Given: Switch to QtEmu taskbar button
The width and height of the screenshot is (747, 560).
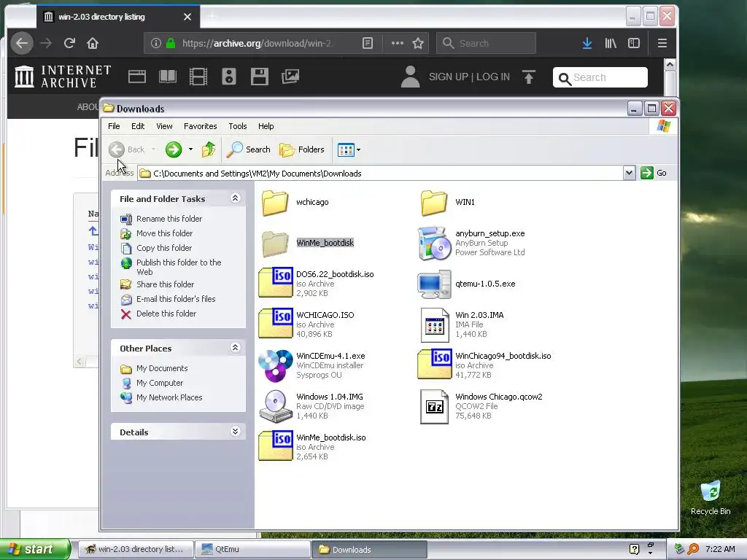Looking at the screenshot, I should click(x=252, y=549).
